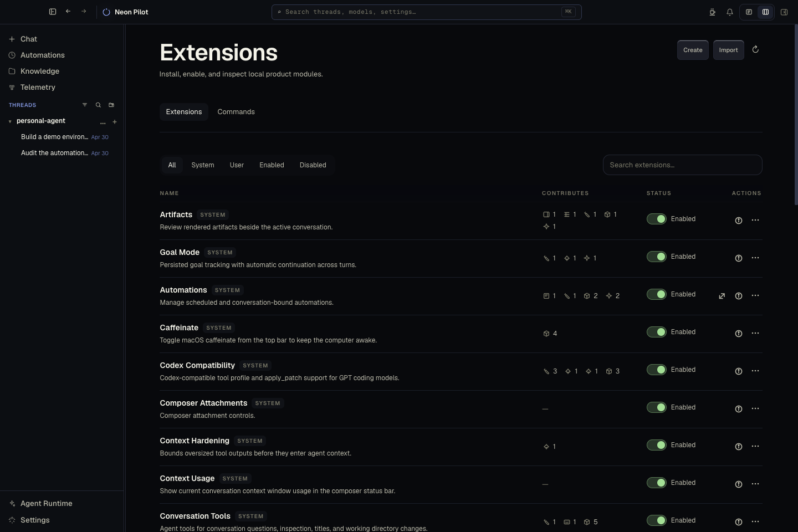The height and width of the screenshot is (532, 798).
Task: Go back with the left arrow
Action: point(68,12)
